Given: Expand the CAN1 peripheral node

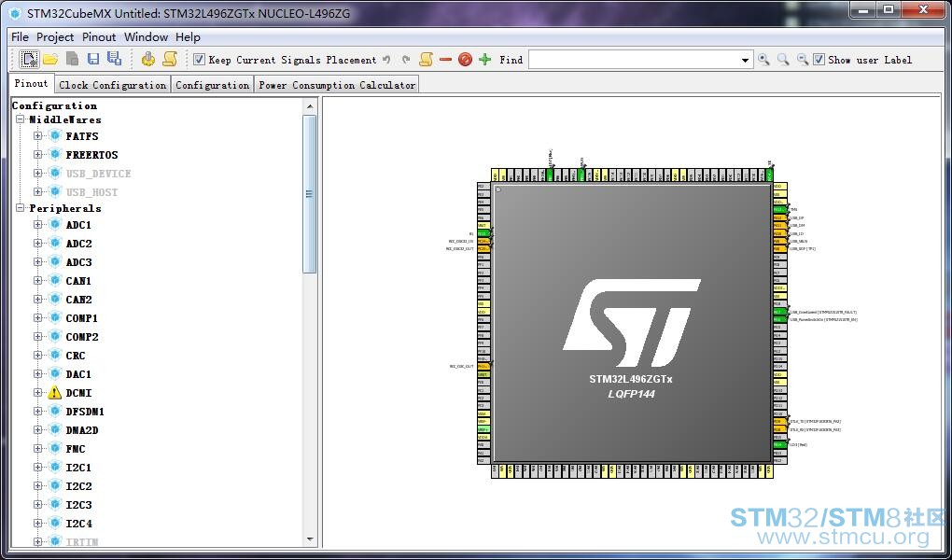Looking at the screenshot, I should 37,281.
